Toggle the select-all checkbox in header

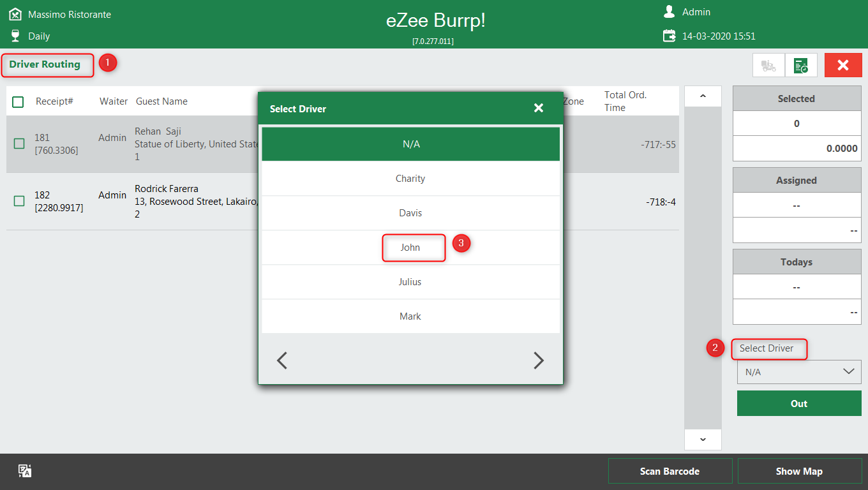click(x=18, y=102)
